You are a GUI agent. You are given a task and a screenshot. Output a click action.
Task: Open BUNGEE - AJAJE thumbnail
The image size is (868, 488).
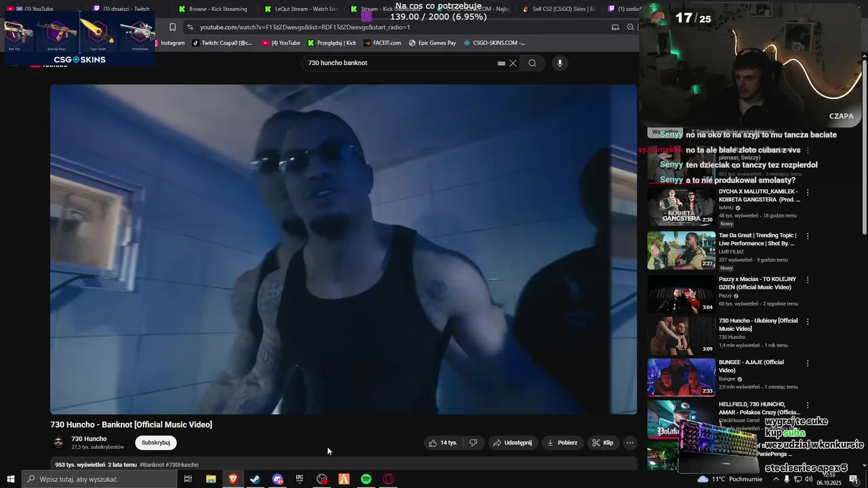point(681,378)
